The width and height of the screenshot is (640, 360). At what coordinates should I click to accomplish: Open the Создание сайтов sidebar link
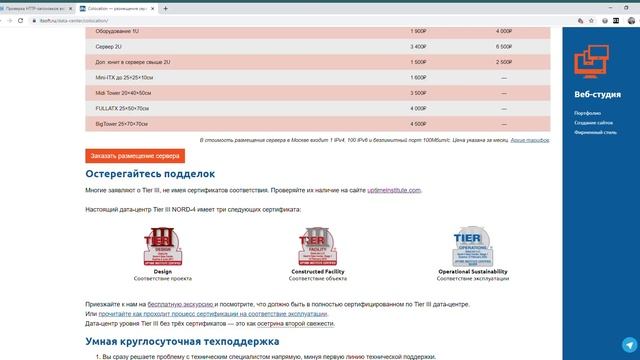[x=593, y=122]
